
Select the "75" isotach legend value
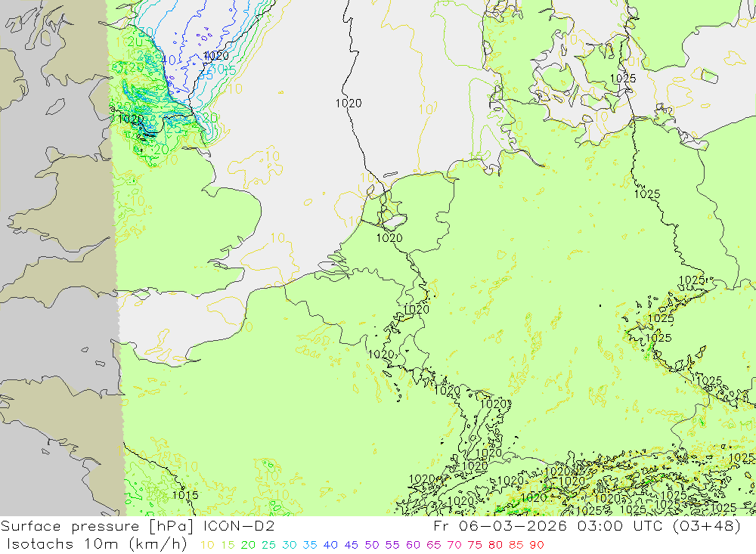point(475,546)
